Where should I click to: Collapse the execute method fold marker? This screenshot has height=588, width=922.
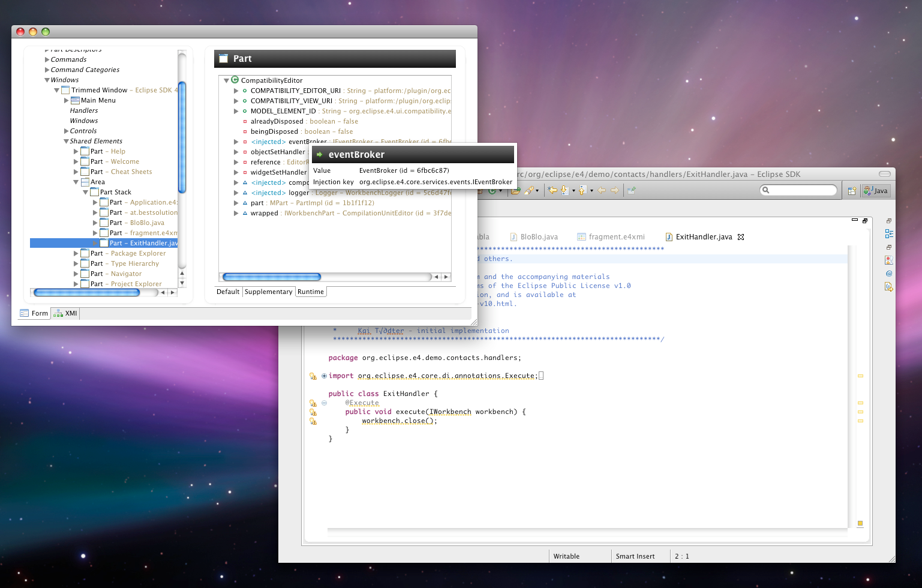coord(324,403)
